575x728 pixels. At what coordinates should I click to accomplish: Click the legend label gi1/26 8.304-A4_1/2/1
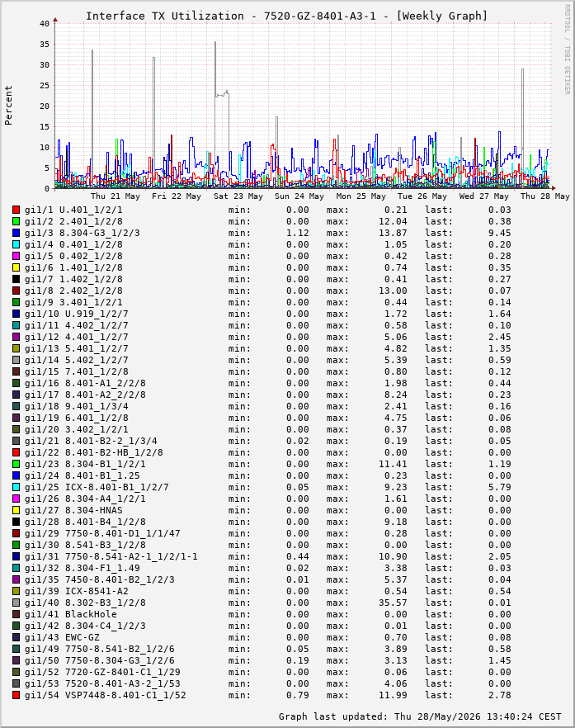(x=85, y=499)
